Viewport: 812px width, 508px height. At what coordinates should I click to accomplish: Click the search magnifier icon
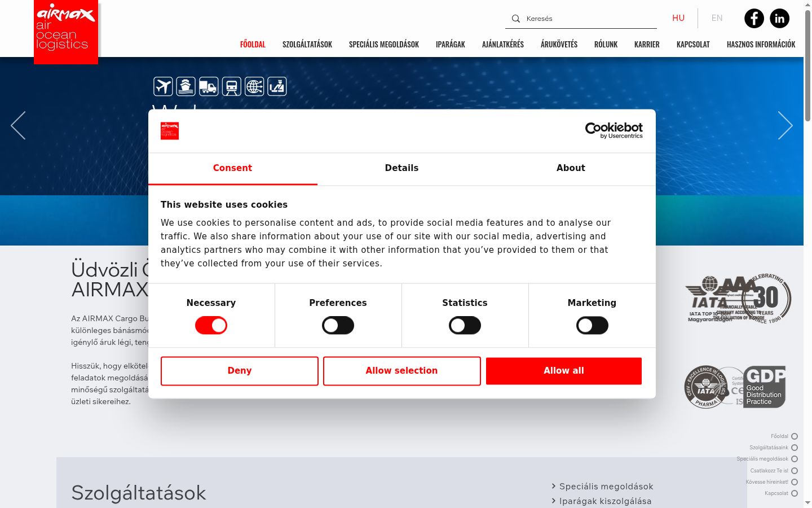pyautogui.click(x=515, y=19)
